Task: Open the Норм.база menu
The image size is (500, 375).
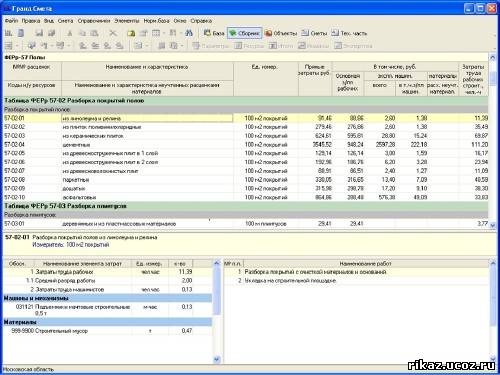Action: coord(156,21)
